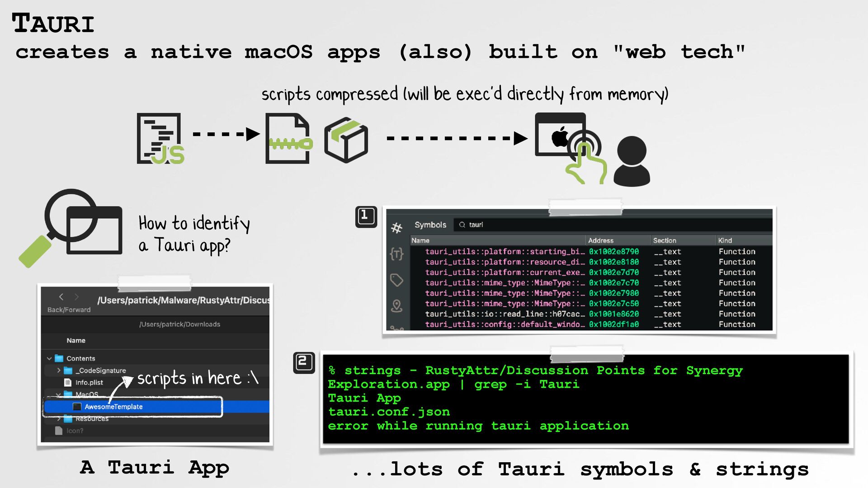The width and height of the screenshot is (868, 488).
Task: Click the package box icon
Action: [346, 140]
